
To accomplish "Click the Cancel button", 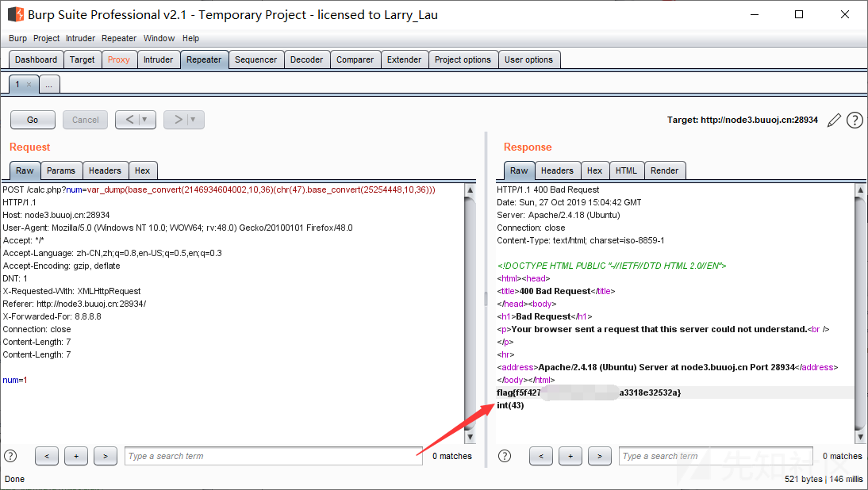I will click(x=85, y=120).
